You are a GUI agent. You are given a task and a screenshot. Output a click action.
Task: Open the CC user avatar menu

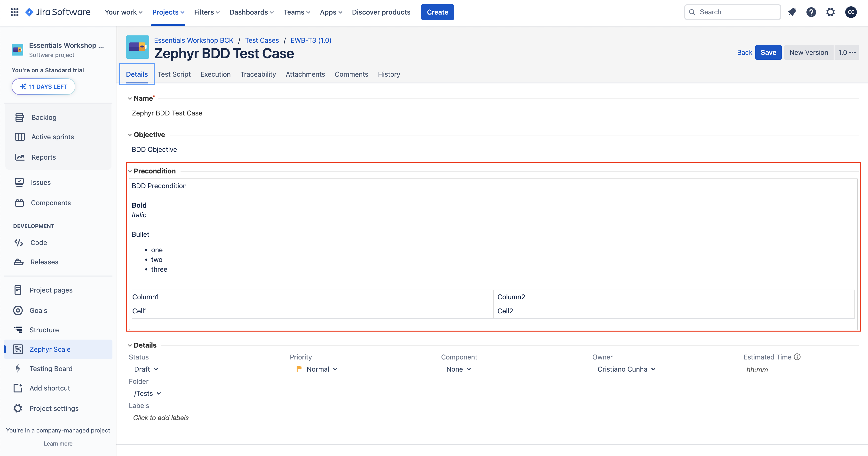click(x=851, y=12)
